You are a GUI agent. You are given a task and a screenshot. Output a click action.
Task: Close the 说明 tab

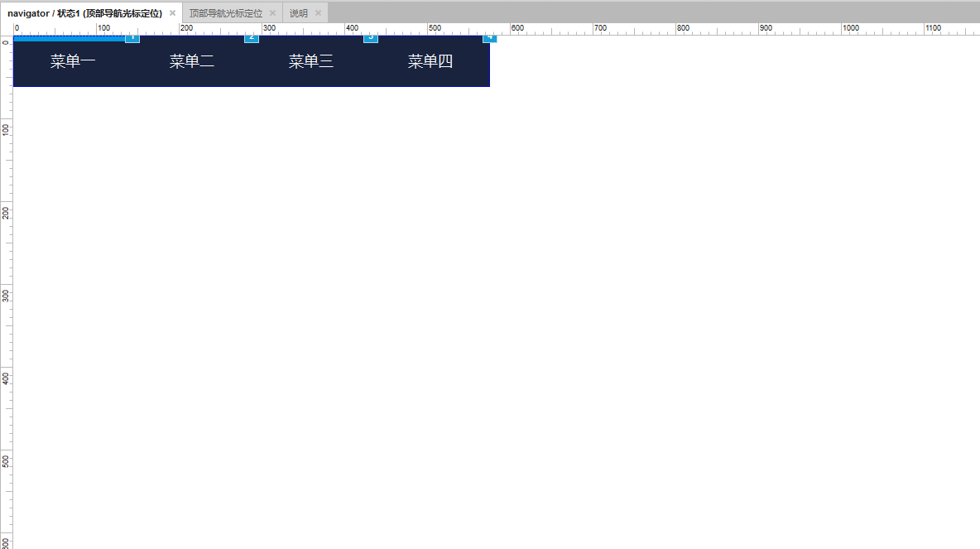click(x=318, y=13)
